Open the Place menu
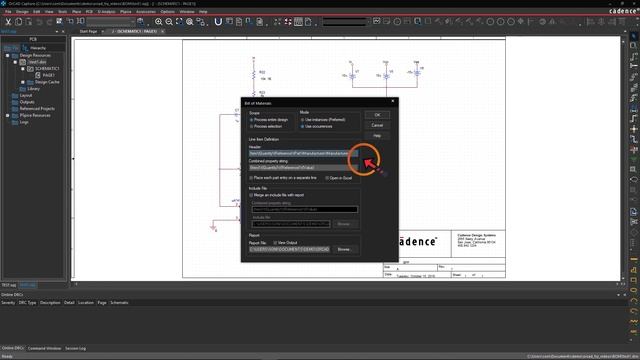This screenshot has height=360, width=640. coord(76,12)
